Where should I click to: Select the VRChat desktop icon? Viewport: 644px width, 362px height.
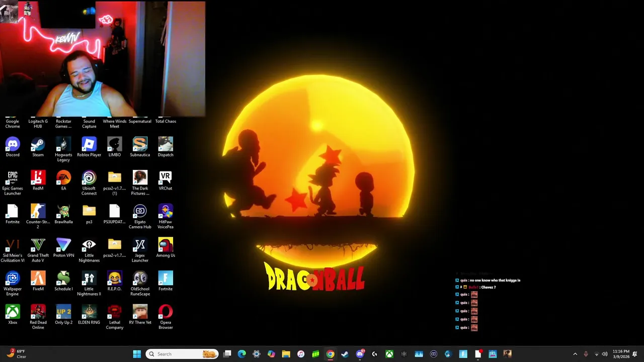click(166, 181)
